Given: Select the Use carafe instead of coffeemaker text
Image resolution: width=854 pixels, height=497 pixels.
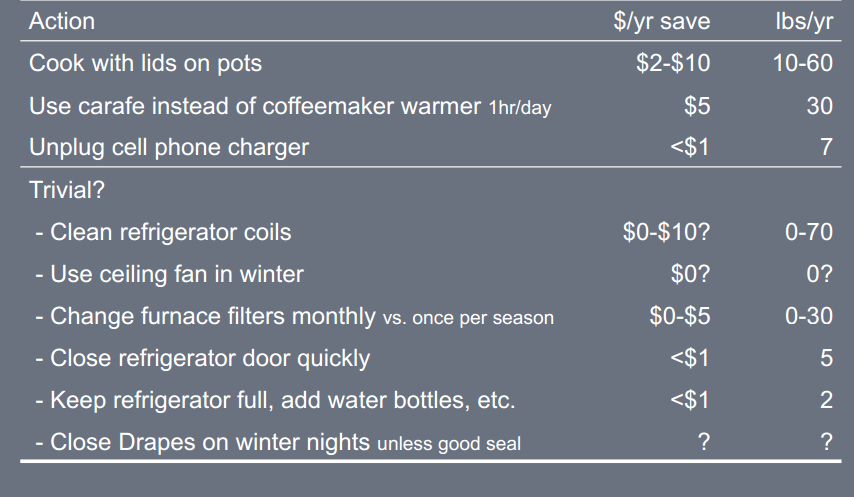Looking at the screenshot, I should (x=255, y=106).
